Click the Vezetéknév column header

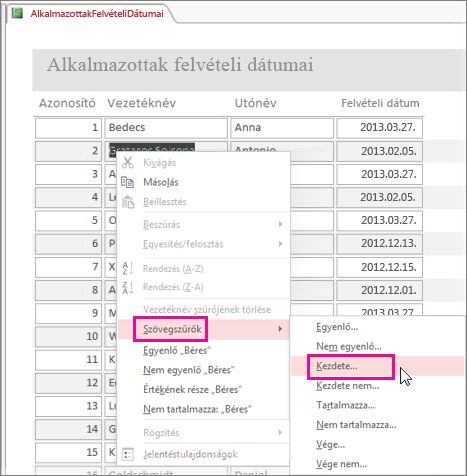pos(142,103)
